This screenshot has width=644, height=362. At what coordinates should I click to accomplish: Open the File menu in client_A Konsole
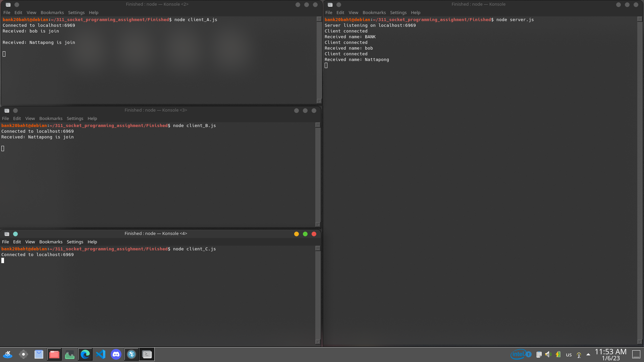pos(6,12)
